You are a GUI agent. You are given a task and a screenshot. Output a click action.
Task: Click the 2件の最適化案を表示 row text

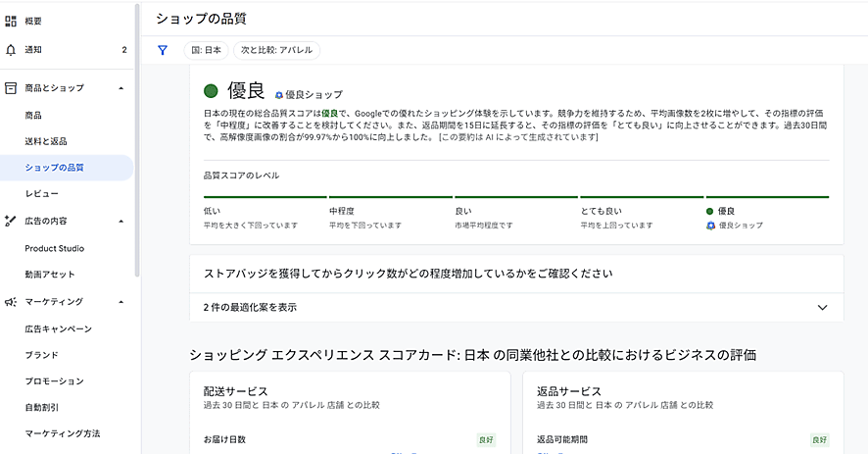[250, 308]
